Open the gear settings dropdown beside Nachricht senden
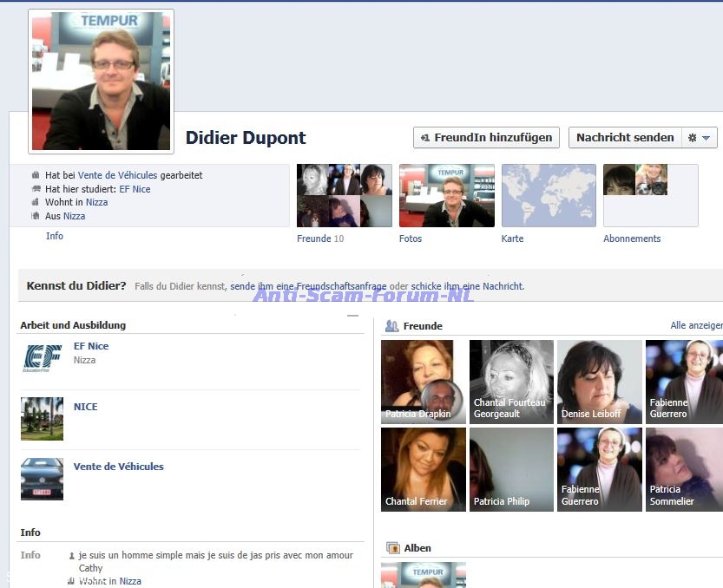This screenshot has width=723, height=588. pos(699,138)
